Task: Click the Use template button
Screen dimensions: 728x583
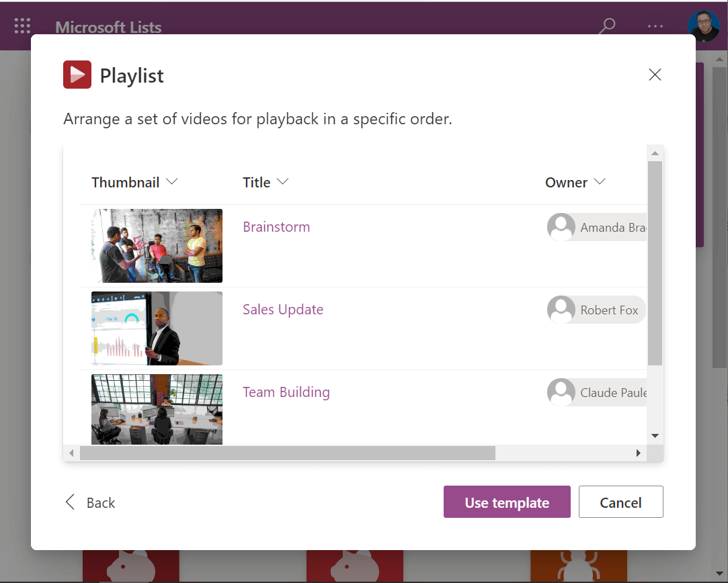Action: coord(507,502)
